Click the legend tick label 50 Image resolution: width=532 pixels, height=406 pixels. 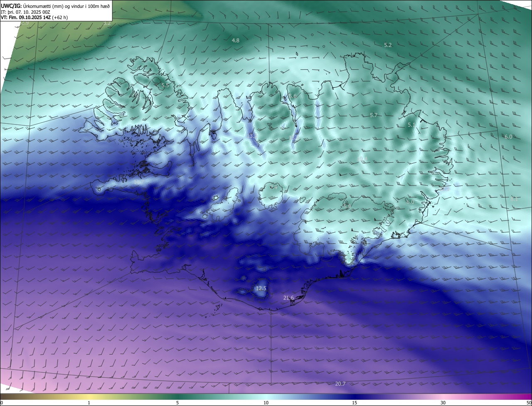click(x=528, y=403)
